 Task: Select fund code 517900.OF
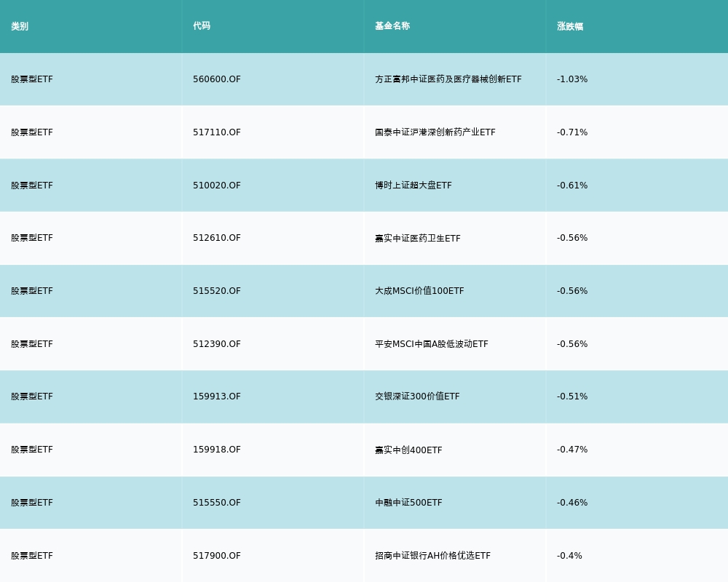point(217,556)
